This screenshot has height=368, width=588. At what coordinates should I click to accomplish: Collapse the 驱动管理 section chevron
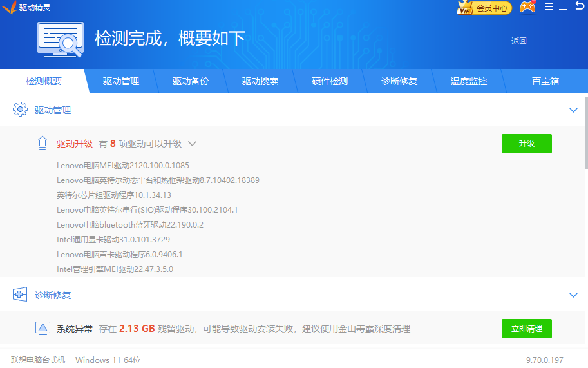573,110
